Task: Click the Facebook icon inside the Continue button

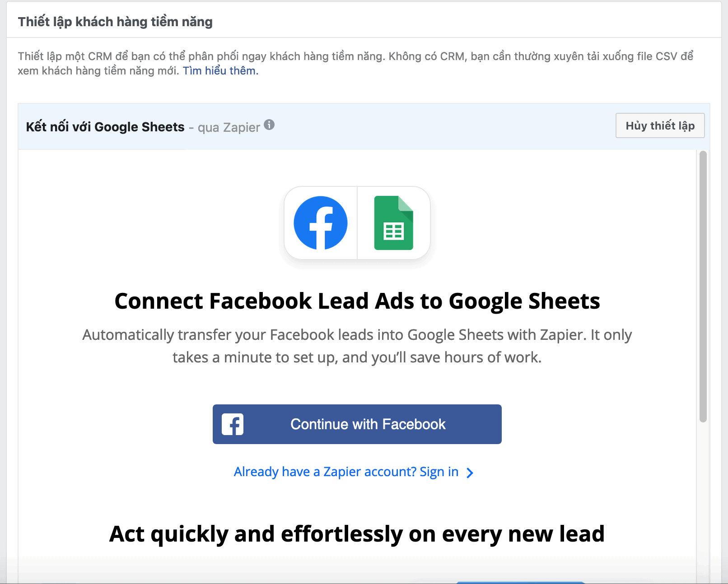Action: [x=233, y=424]
